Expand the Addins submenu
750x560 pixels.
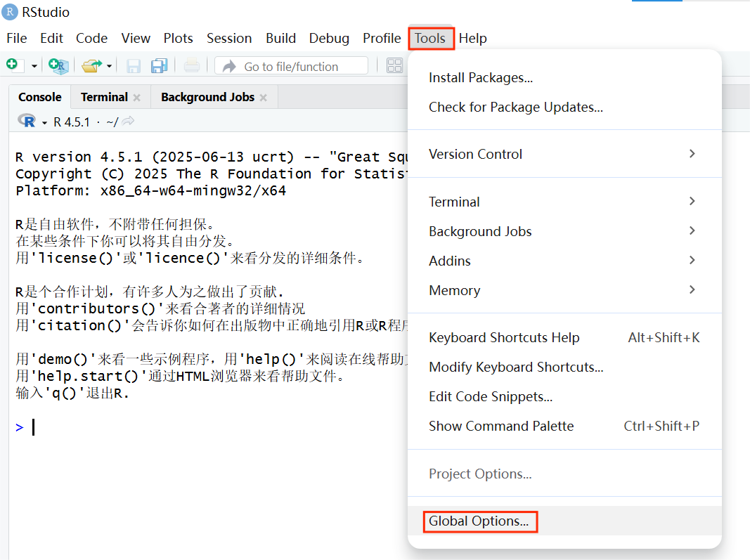click(x=564, y=261)
